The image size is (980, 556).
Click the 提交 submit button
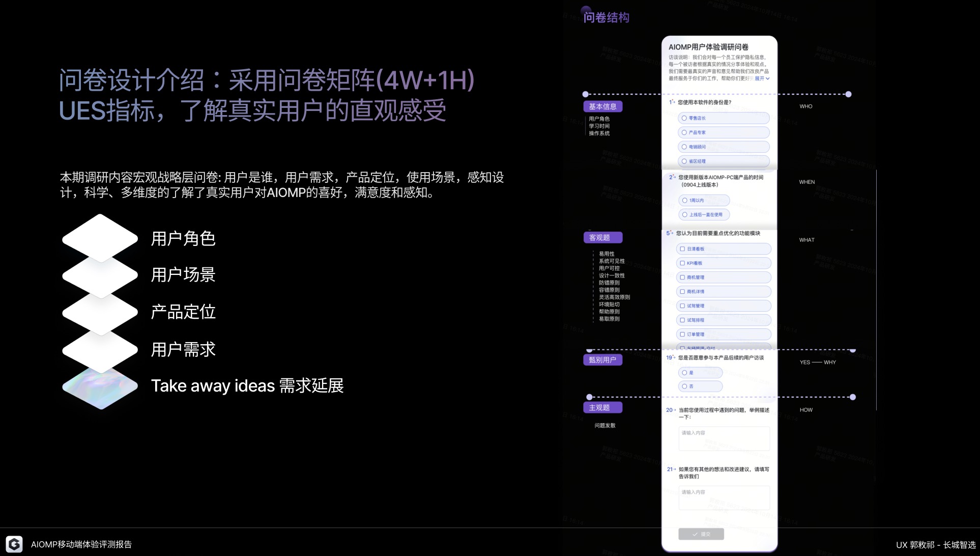pyautogui.click(x=701, y=534)
